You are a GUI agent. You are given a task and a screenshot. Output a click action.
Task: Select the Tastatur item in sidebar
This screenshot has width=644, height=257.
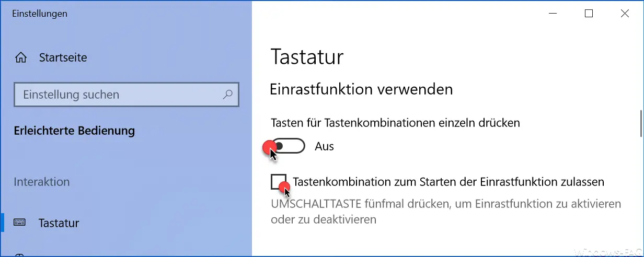tap(59, 223)
